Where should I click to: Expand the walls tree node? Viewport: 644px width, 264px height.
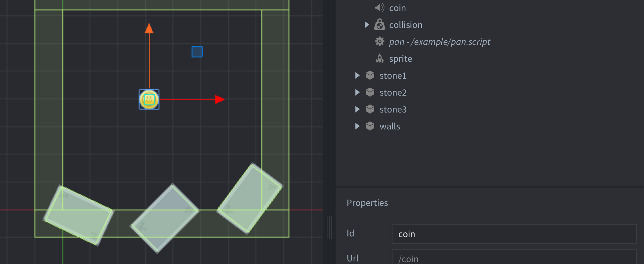357,126
